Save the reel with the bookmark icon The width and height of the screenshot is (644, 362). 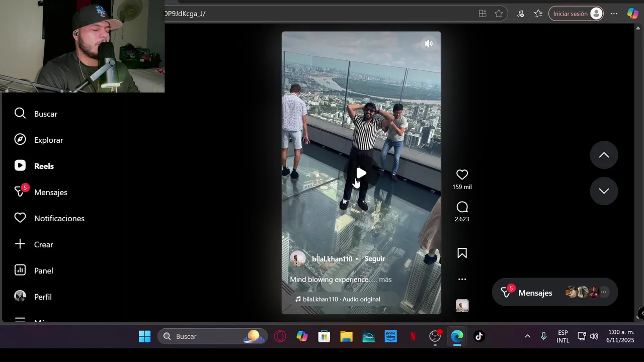[x=462, y=253]
